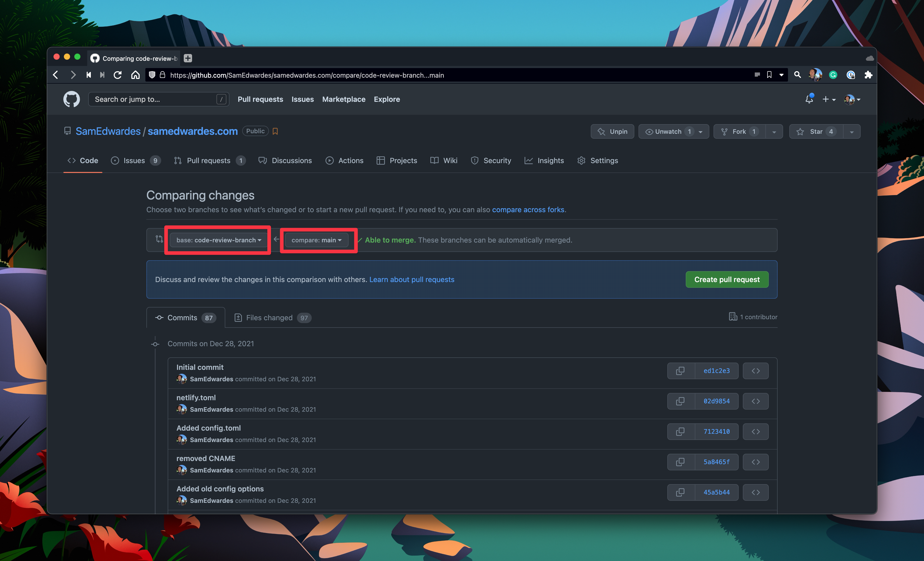Follow the compare across forks link
This screenshot has height=561, width=924.
click(528, 210)
